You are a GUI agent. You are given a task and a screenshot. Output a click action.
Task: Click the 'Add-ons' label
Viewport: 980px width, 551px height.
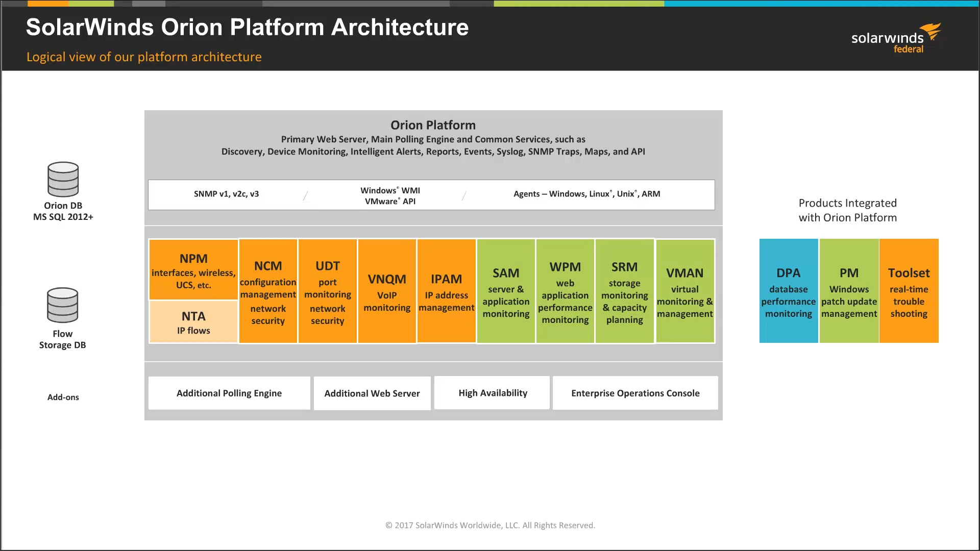click(x=63, y=397)
